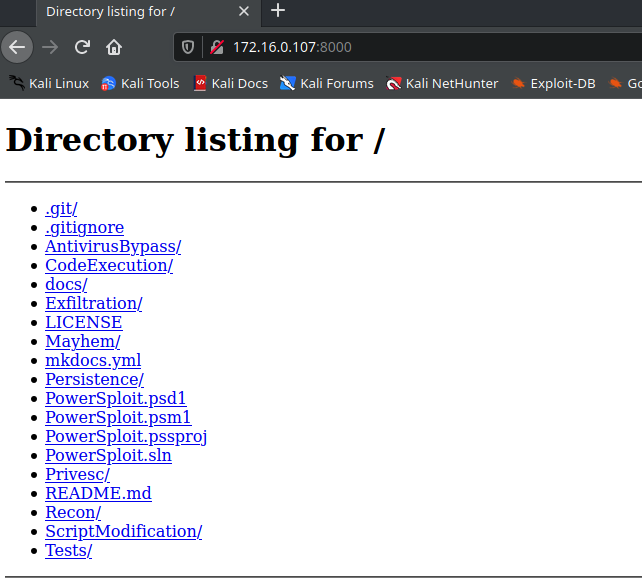Open the PowerSploit.psd1 file link

click(x=115, y=398)
